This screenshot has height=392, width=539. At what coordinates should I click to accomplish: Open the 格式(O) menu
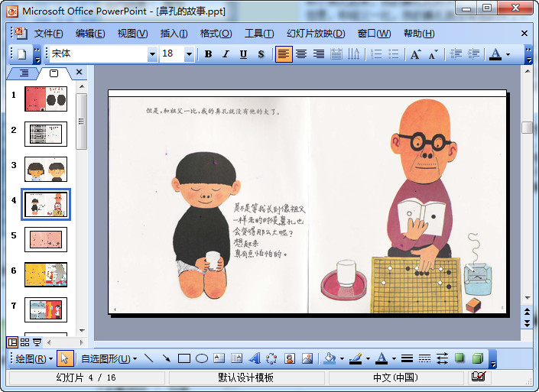pos(216,34)
